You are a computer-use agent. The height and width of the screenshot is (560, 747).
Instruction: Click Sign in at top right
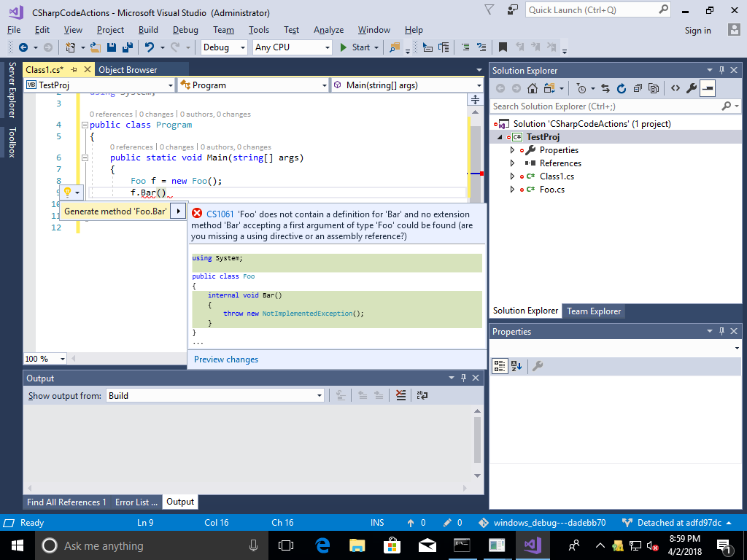tap(697, 31)
